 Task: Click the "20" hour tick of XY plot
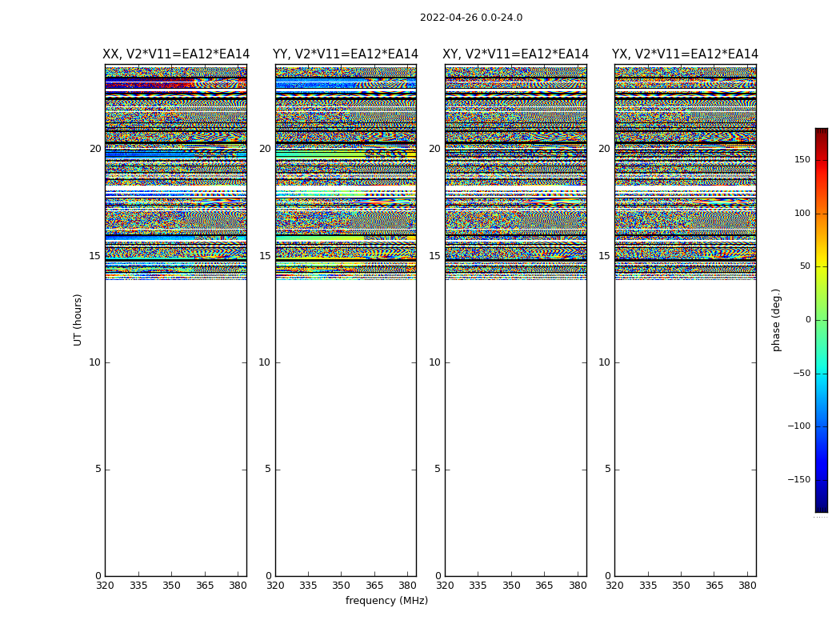435,149
